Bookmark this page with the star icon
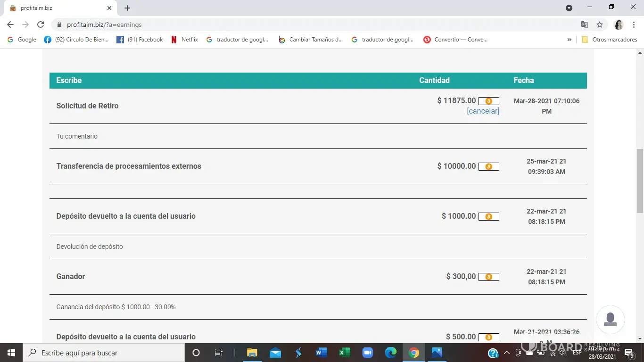The image size is (644, 362). [x=600, y=25]
